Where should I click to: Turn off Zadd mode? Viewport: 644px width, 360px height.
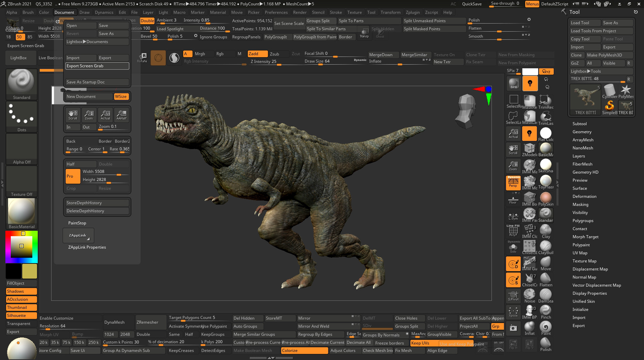[x=258, y=54]
